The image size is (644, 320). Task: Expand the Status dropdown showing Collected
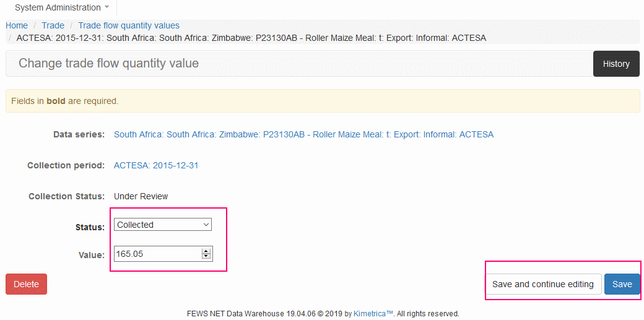(163, 225)
